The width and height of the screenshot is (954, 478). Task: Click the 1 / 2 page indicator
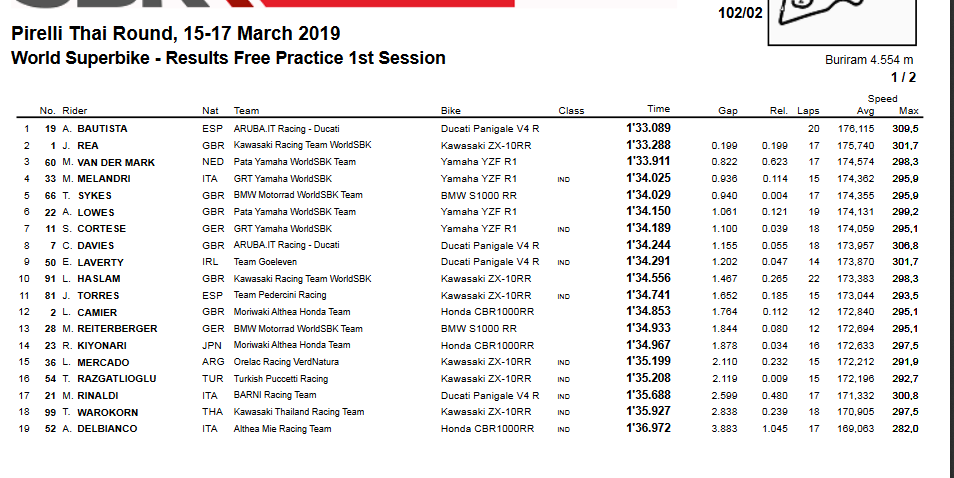903,77
